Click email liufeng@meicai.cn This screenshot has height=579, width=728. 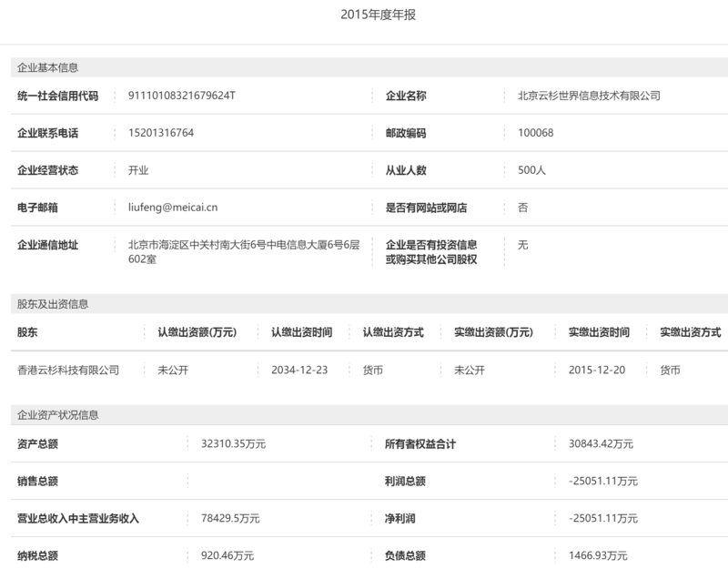coord(173,208)
